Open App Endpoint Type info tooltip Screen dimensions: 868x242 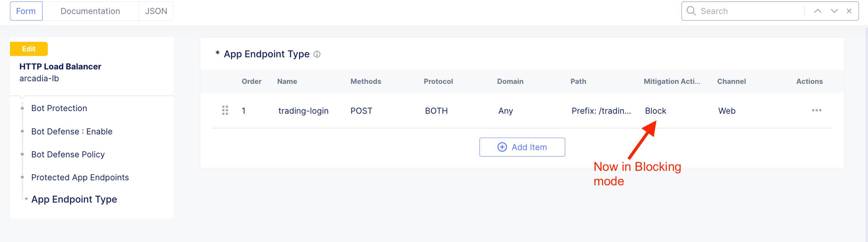click(317, 54)
